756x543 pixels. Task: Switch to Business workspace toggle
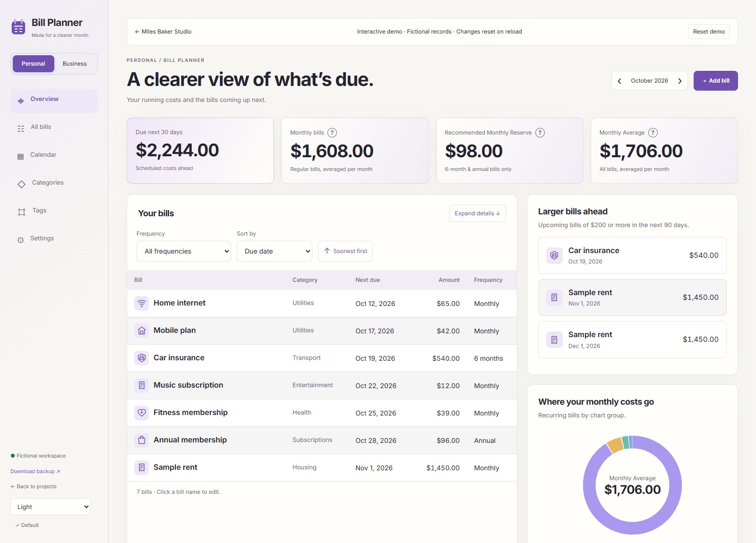click(75, 64)
